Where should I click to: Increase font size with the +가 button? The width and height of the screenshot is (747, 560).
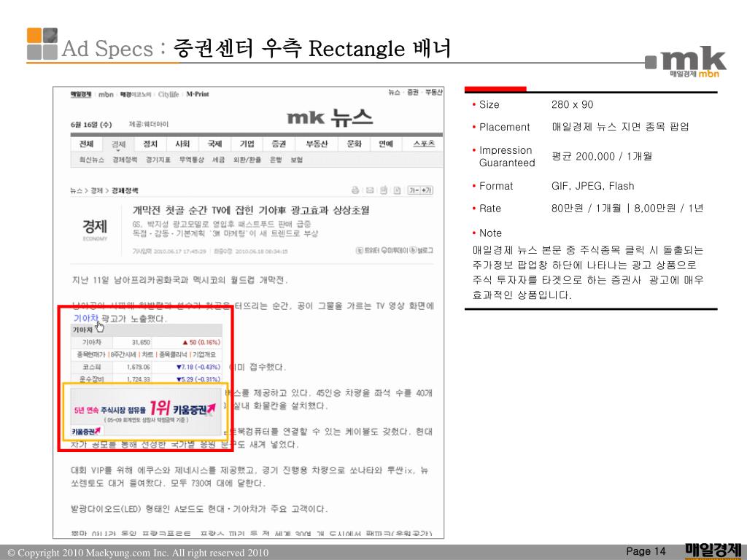click(x=426, y=190)
